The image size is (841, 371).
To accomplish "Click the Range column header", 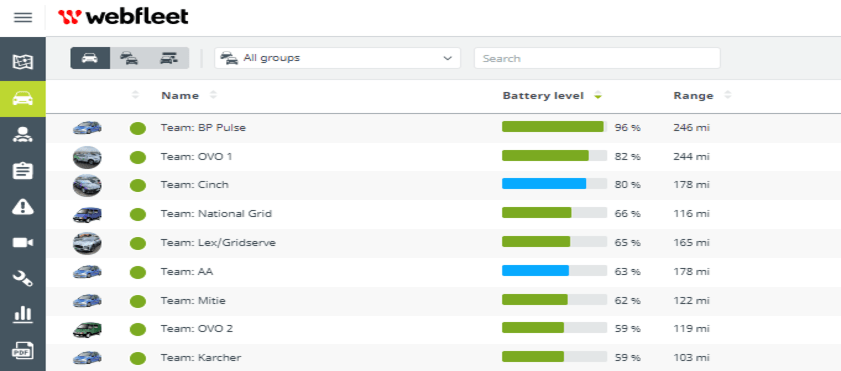I will pyautogui.click(x=694, y=95).
